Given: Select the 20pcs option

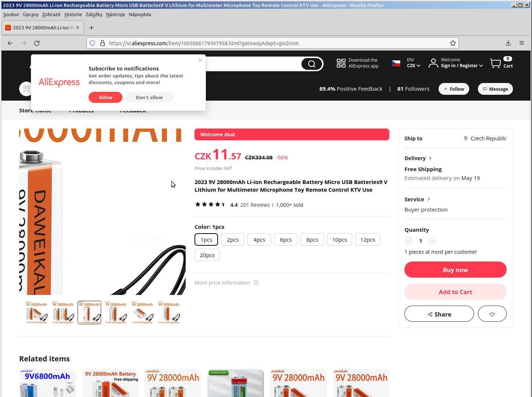Looking at the screenshot, I should pos(207,255).
